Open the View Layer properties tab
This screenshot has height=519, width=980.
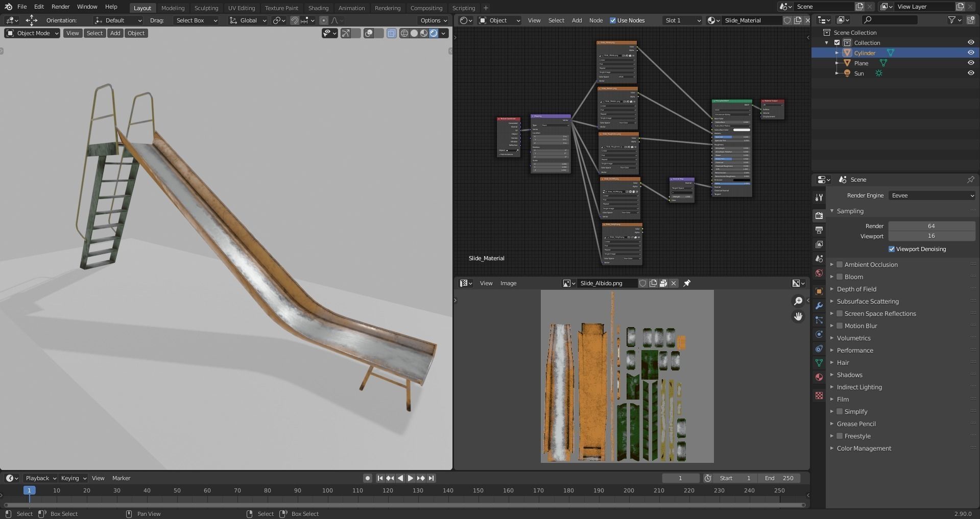(x=819, y=244)
